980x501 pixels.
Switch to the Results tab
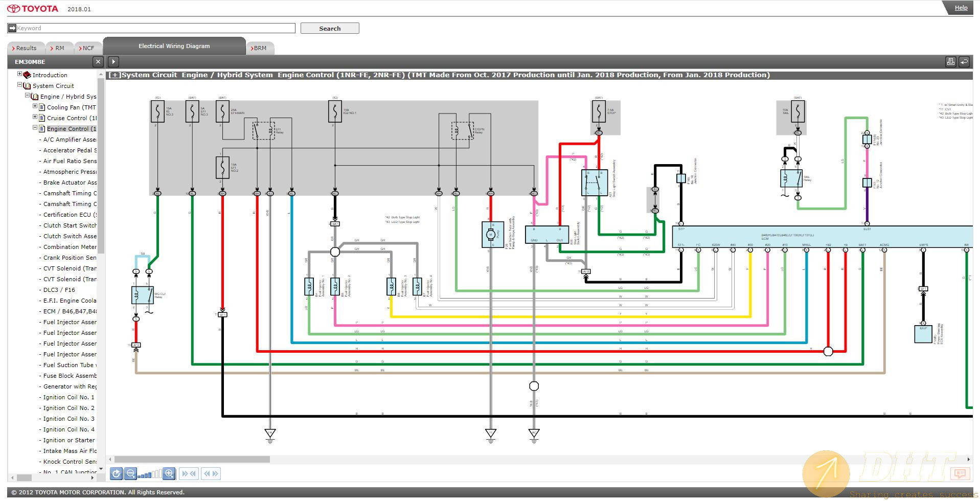26,48
